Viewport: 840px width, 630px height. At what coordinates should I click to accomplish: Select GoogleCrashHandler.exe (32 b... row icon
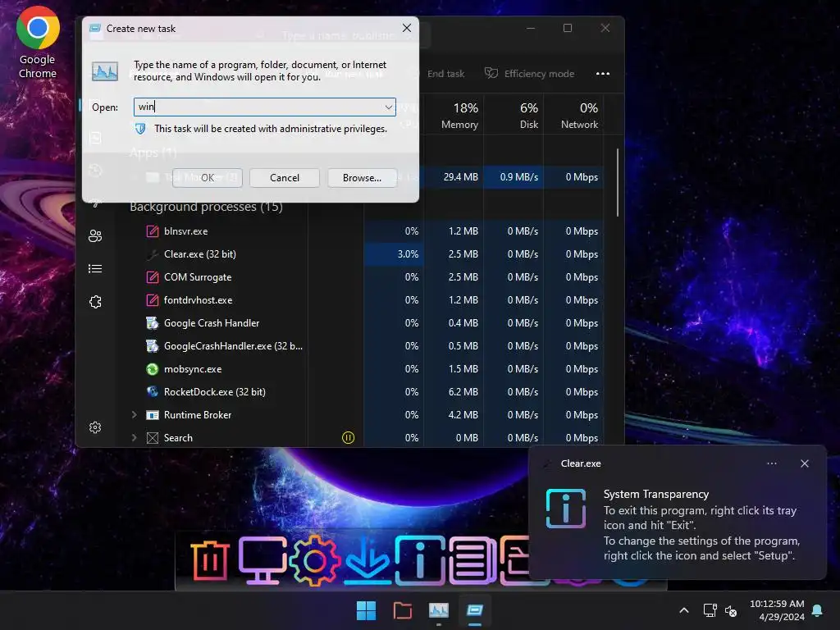[x=153, y=346]
